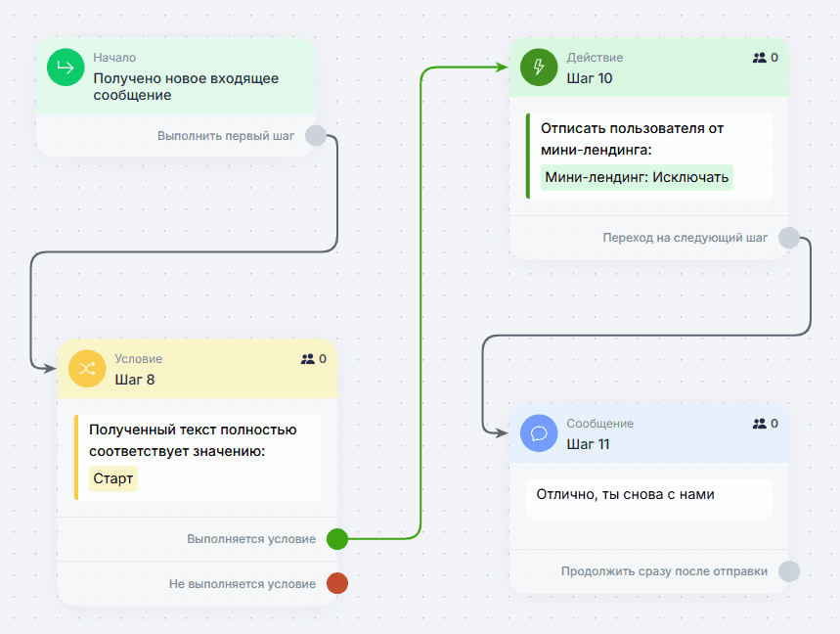Click the Переход на следующий шаг label
840x634 pixels.
point(685,238)
